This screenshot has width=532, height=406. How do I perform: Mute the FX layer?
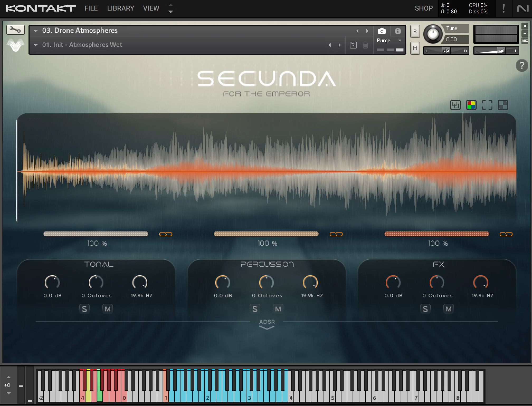point(448,309)
